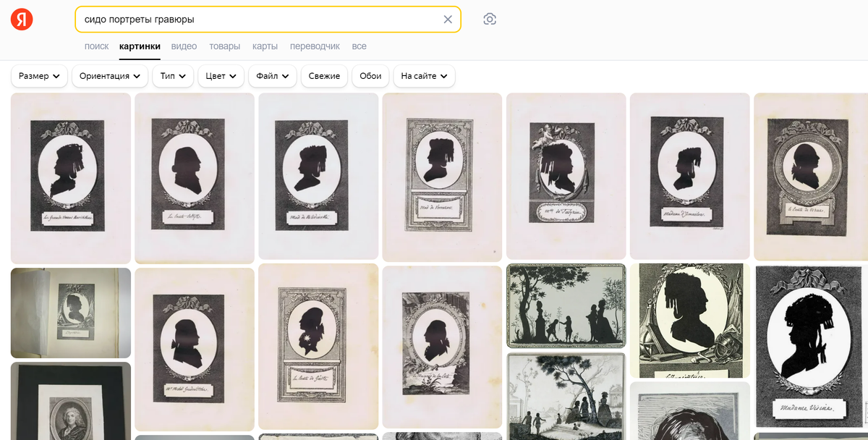Open the 'Цвет' filter dropdown

[x=221, y=76]
